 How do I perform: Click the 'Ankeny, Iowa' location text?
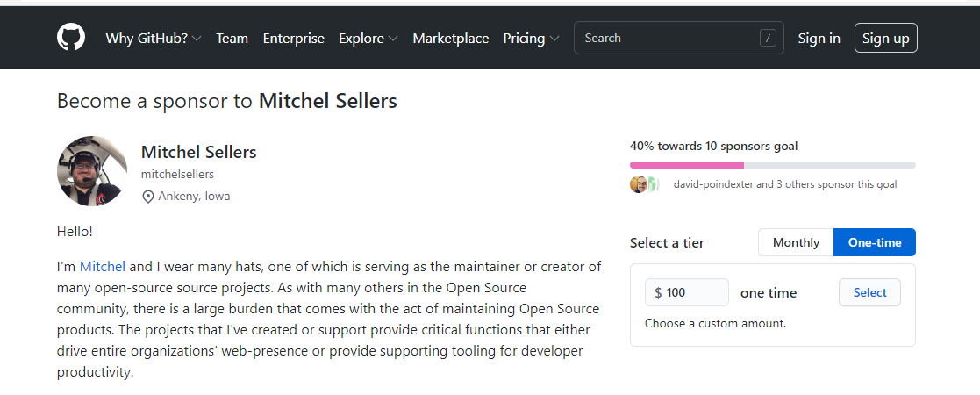pyautogui.click(x=195, y=197)
